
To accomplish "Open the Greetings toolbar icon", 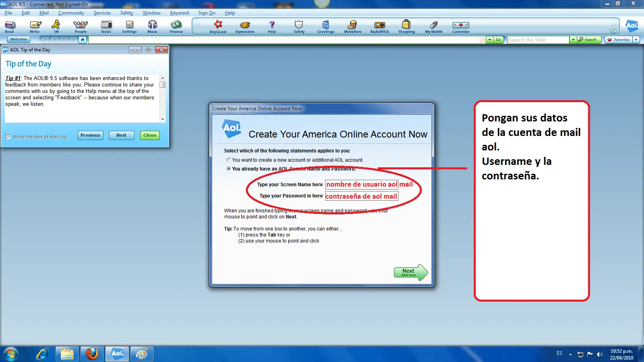I will 326,27.
